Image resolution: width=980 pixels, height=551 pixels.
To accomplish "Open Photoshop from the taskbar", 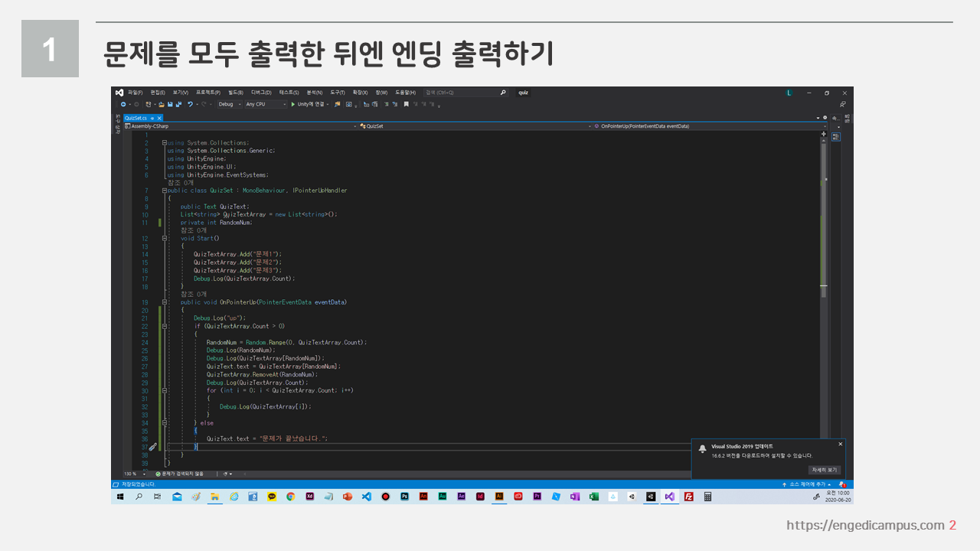I will tap(404, 497).
